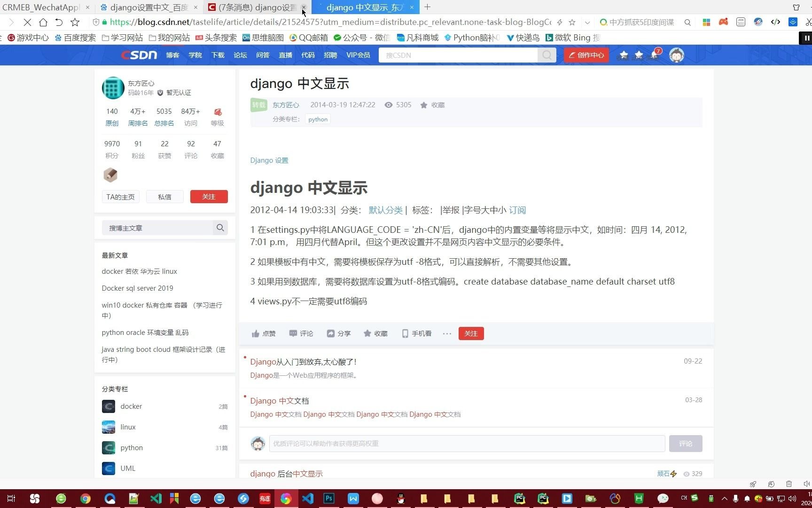812x508 pixels.
Task: Open the Docker sql server 2019 article
Action: [x=137, y=288]
